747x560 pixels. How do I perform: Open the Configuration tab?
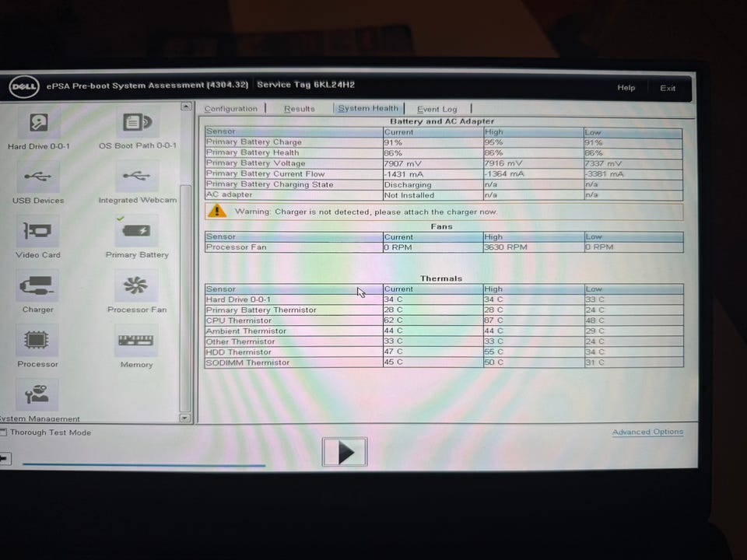tap(230, 109)
